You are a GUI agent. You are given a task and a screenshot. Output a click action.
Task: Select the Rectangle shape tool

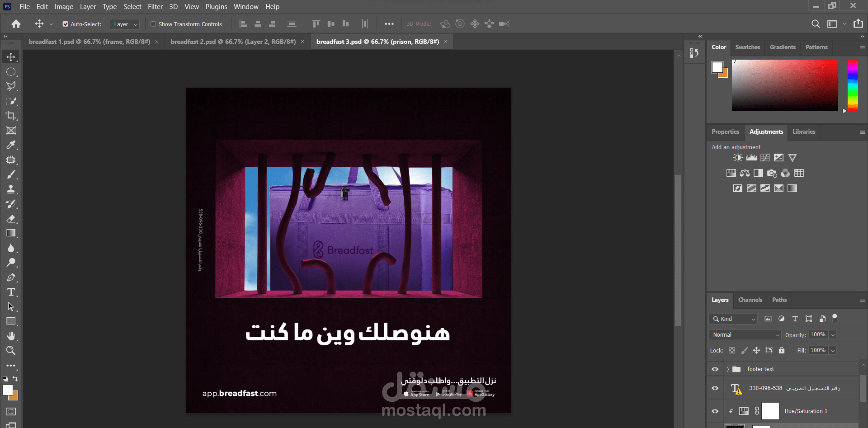11,321
